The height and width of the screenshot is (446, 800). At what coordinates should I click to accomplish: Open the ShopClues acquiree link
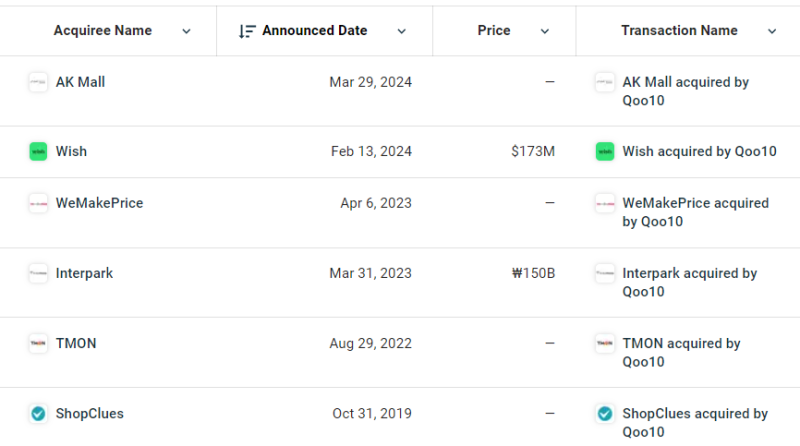coord(90,413)
